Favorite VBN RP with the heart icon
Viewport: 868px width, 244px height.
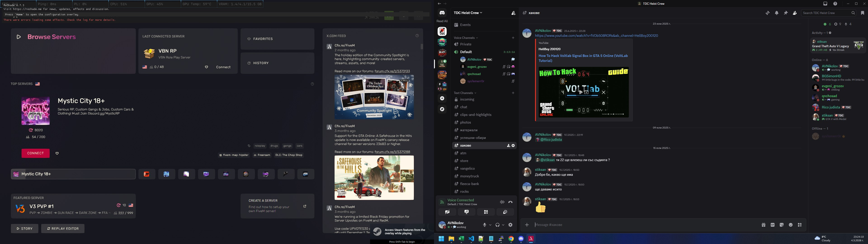[x=207, y=67]
